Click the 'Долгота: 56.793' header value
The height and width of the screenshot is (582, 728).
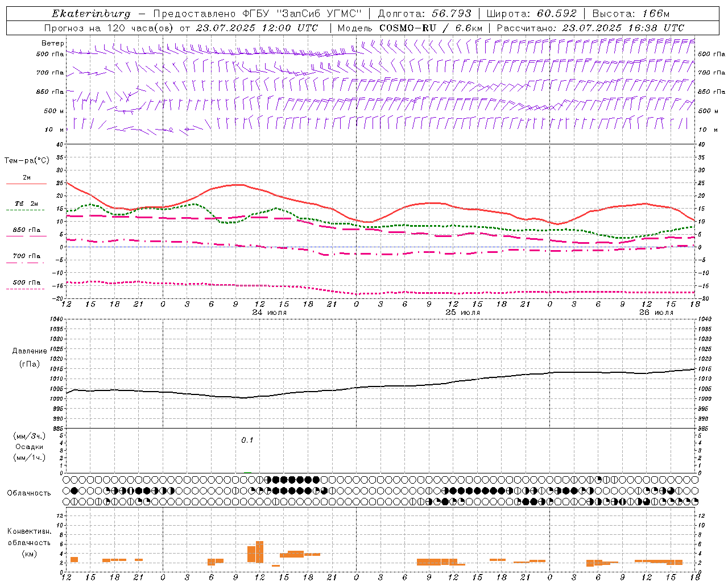pyautogui.click(x=424, y=14)
